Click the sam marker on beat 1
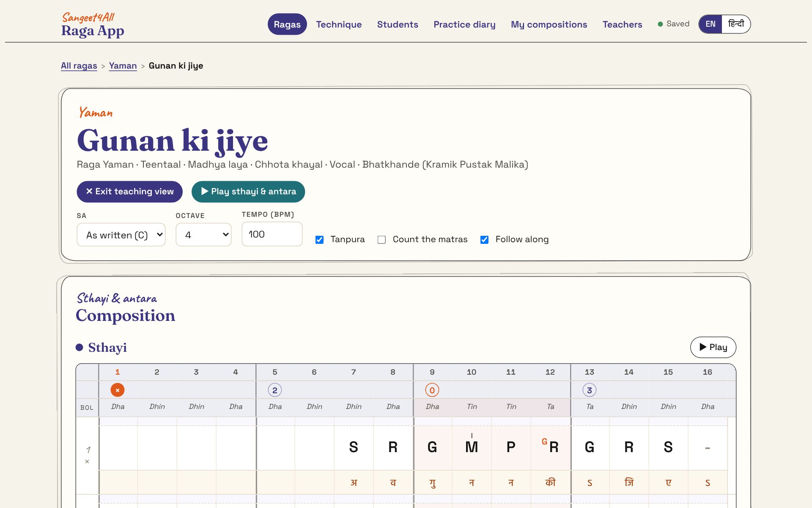This screenshot has height=508, width=812. 118,390
